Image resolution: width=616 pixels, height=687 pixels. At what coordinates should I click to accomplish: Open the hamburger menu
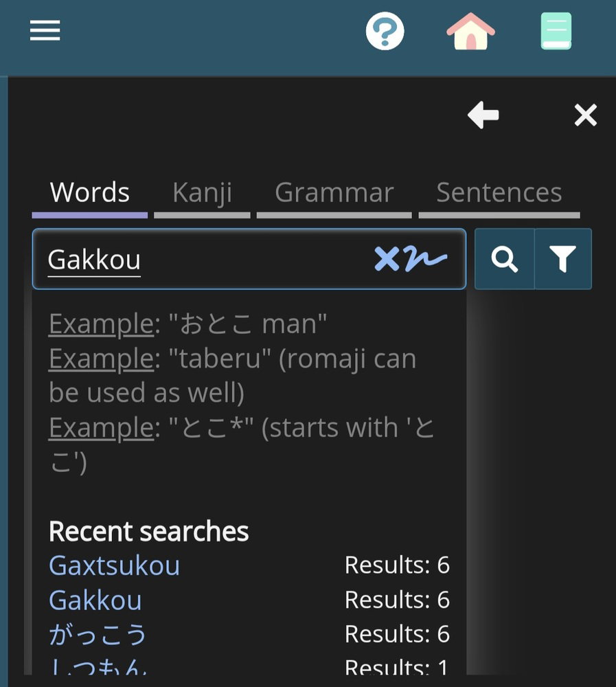click(45, 31)
